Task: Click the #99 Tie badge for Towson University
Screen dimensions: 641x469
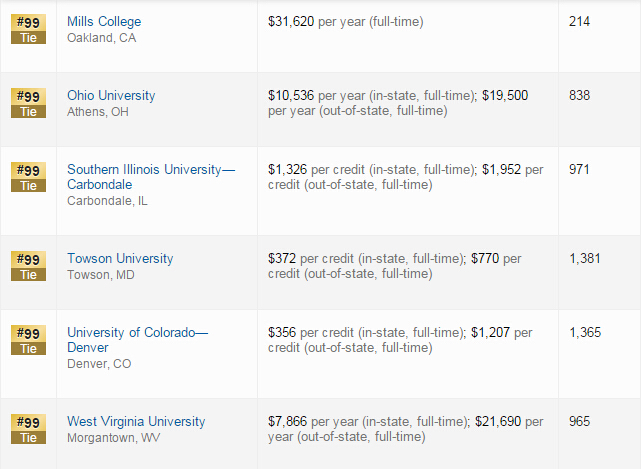Action: 28,266
